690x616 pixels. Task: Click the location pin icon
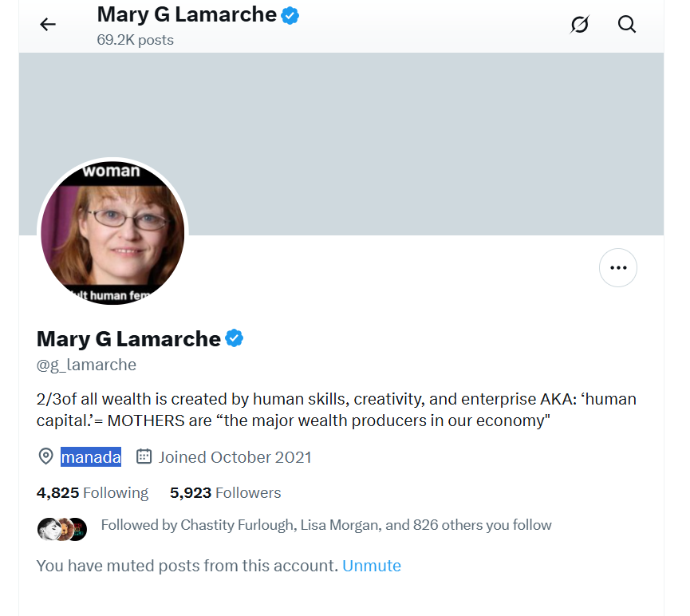[45, 456]
